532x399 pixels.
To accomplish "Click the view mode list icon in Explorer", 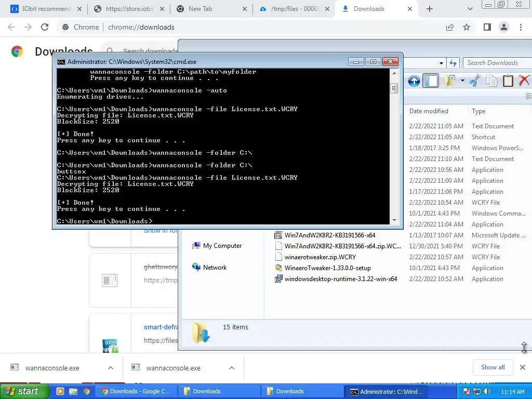I will (528, 96).
